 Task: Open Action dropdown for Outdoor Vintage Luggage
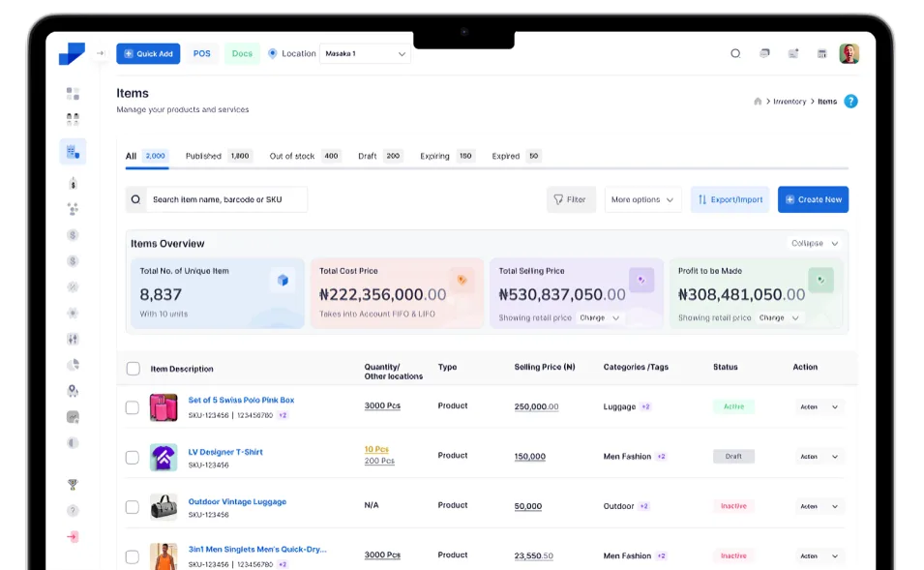tap(820, 506)
